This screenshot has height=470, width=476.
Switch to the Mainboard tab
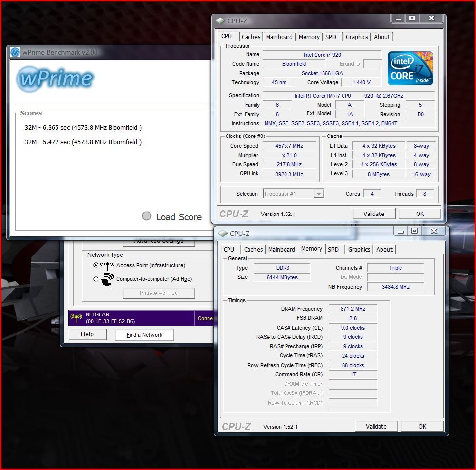pos(279,37)
